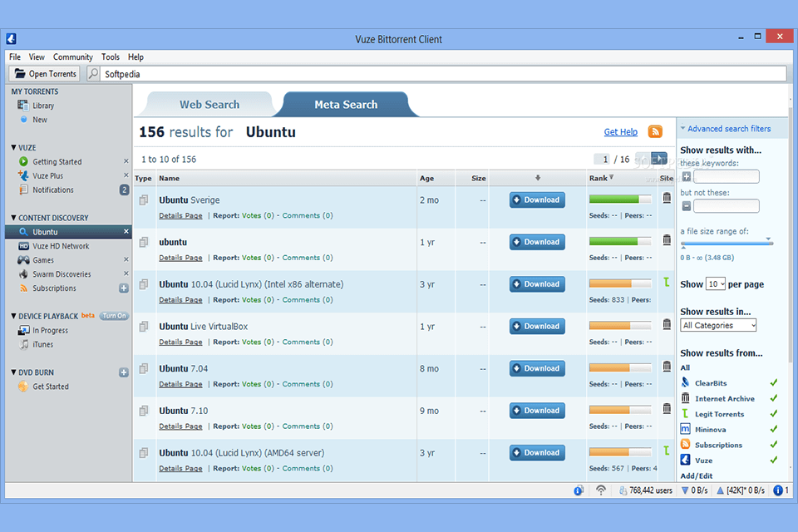Toggle Vuze source checkmark
Screen dimensions: 798x532
pos(774,461)
